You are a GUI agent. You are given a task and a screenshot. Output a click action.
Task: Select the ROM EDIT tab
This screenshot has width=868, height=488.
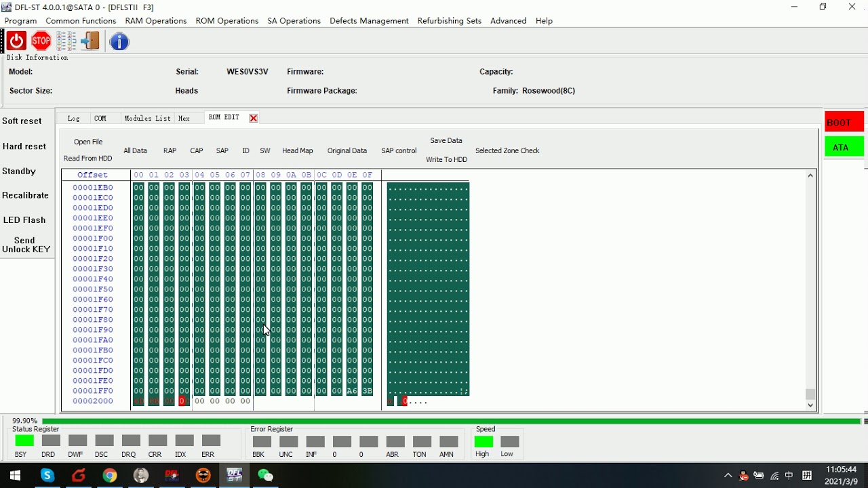[224, 117]
